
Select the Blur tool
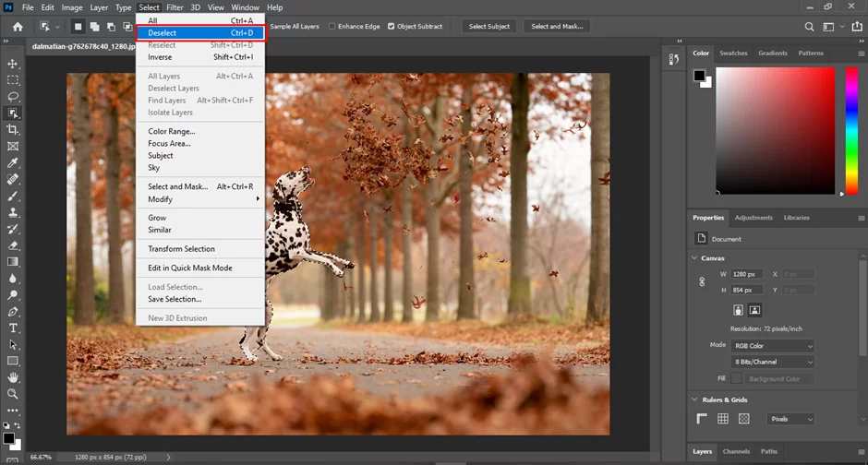pyautogui.click(x=13, y=278)
